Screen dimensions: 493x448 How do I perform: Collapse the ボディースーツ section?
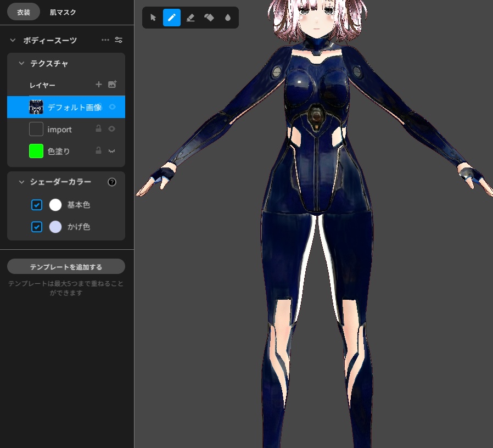[13, 40]
